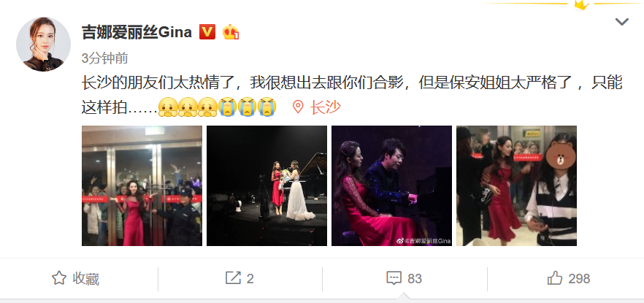Image resolution: width=644 pixels, height=303 pixels.
Task: Click the 3分钟前 timestamp link
Action: 104,58
